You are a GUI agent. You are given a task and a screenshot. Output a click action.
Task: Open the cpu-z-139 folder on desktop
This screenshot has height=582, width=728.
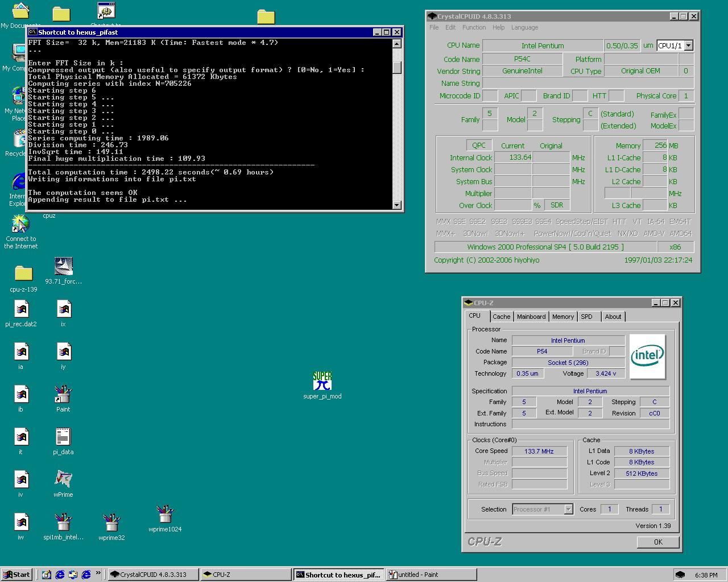click(x=23, y=278)
